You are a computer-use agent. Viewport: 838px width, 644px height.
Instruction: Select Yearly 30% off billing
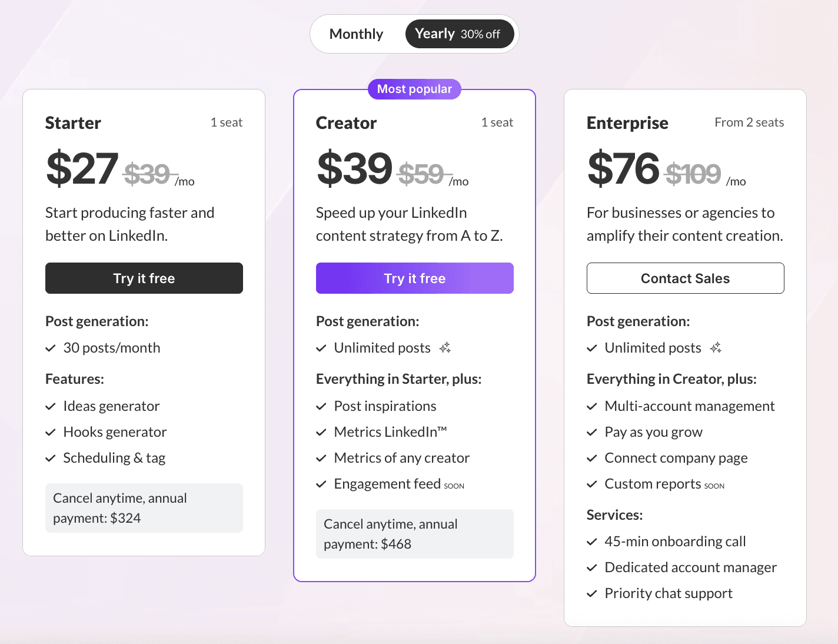(459, 34)
